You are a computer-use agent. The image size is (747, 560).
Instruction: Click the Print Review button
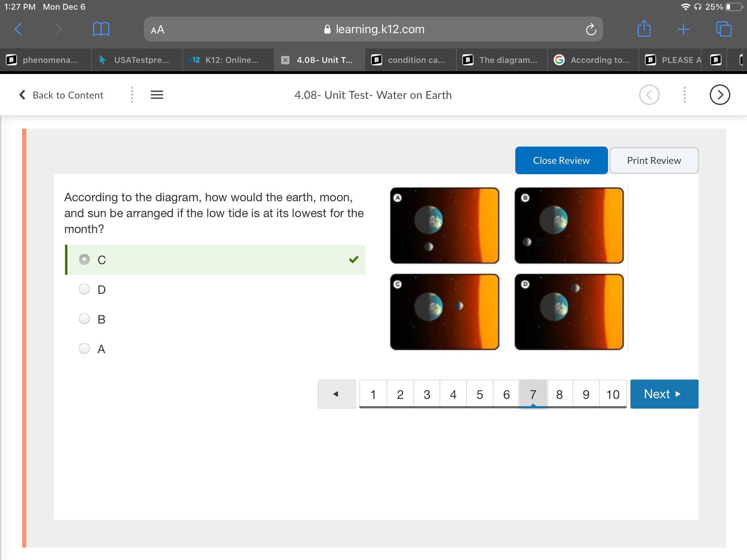click(654, 160)
